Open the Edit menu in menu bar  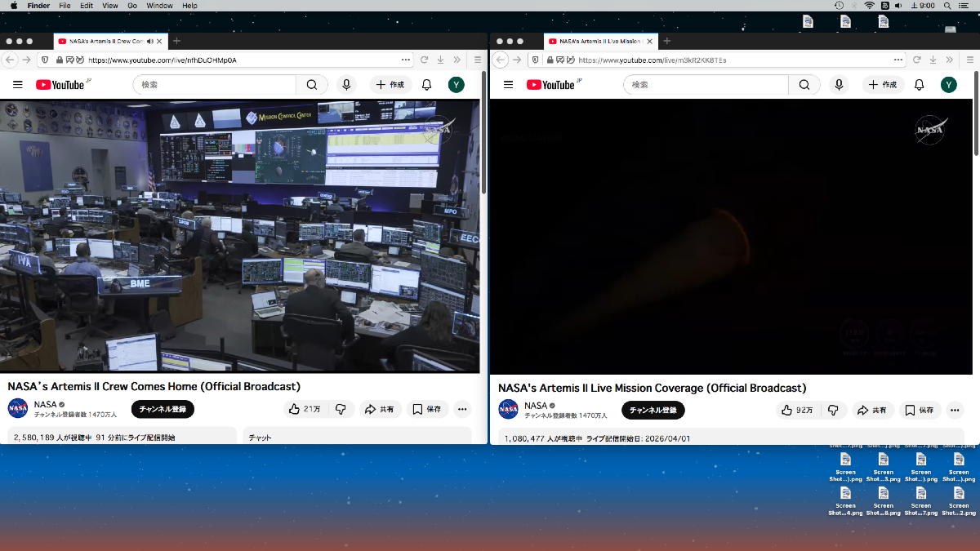coord(87,6)
